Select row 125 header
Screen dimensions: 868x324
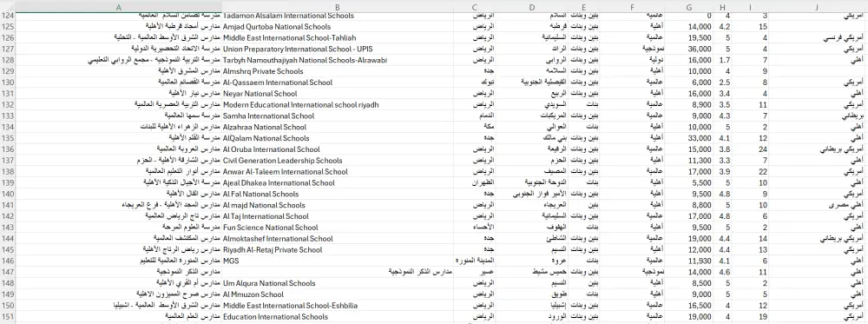click(8, 27)
